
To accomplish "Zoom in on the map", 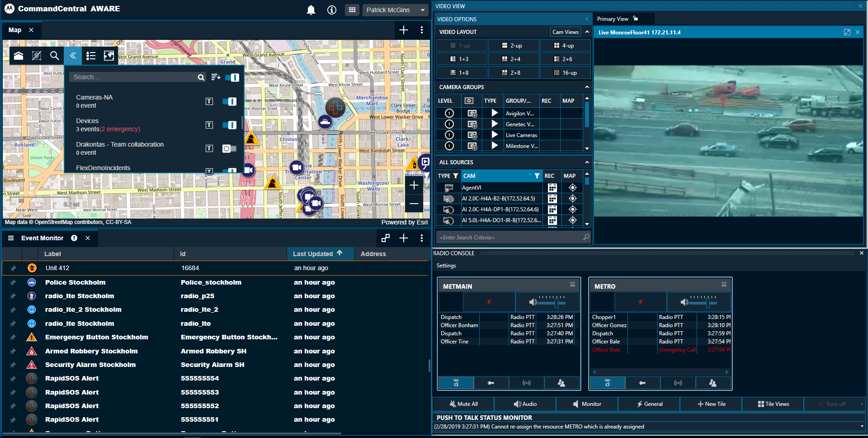I will click(414, 185).
